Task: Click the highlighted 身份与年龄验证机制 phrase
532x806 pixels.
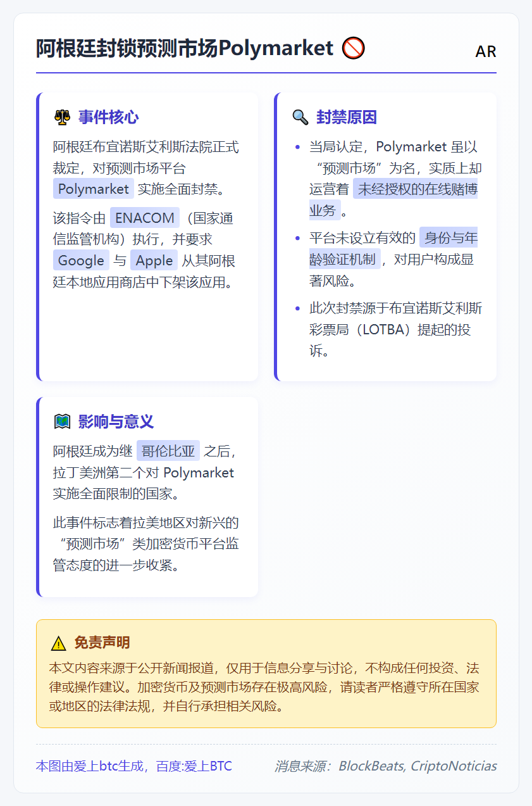Action: tap(393, 249)
